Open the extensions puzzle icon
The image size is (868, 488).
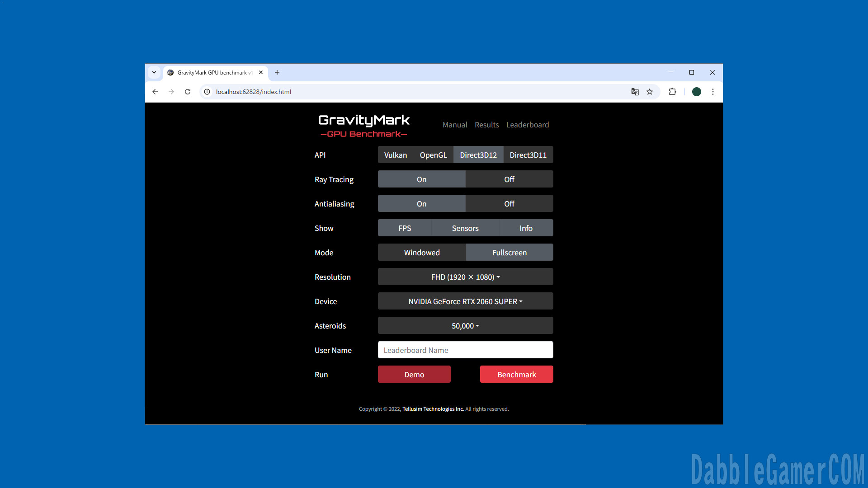pos(673,92)
